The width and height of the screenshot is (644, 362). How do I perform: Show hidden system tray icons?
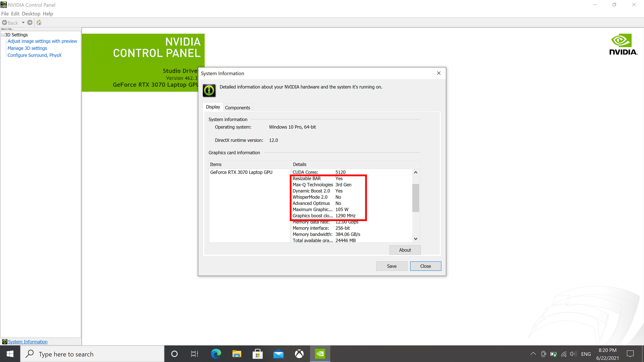pyautogui.click(x=533, y=354)
